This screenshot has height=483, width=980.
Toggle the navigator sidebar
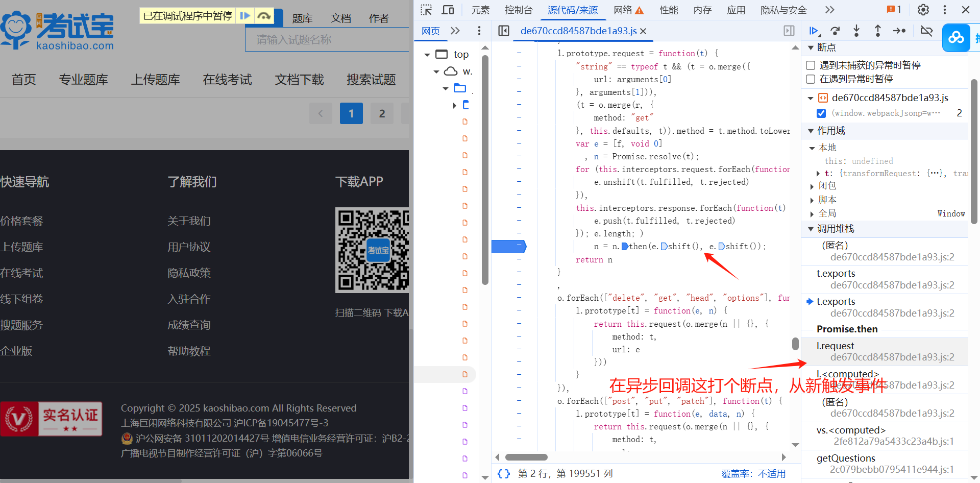pos(504,31)
